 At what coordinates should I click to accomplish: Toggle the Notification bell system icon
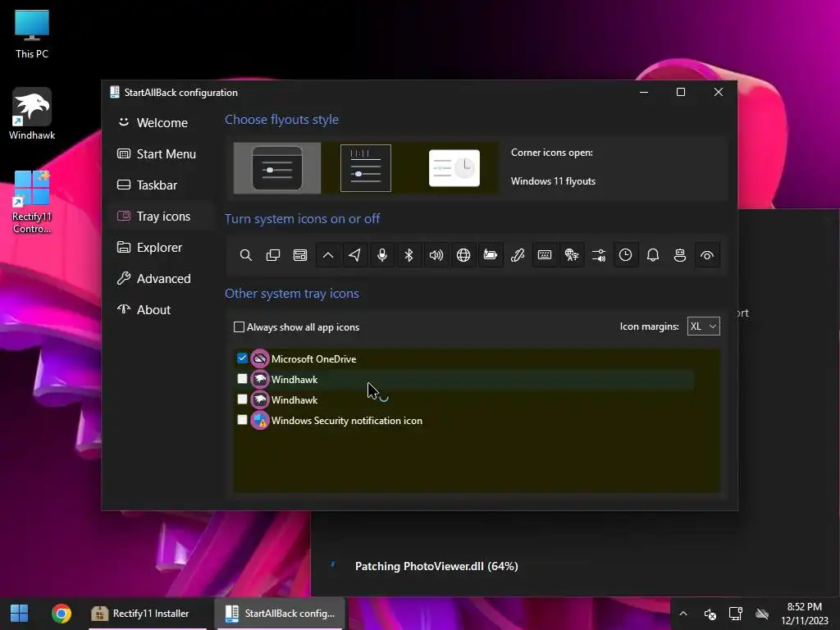point(652,255)
